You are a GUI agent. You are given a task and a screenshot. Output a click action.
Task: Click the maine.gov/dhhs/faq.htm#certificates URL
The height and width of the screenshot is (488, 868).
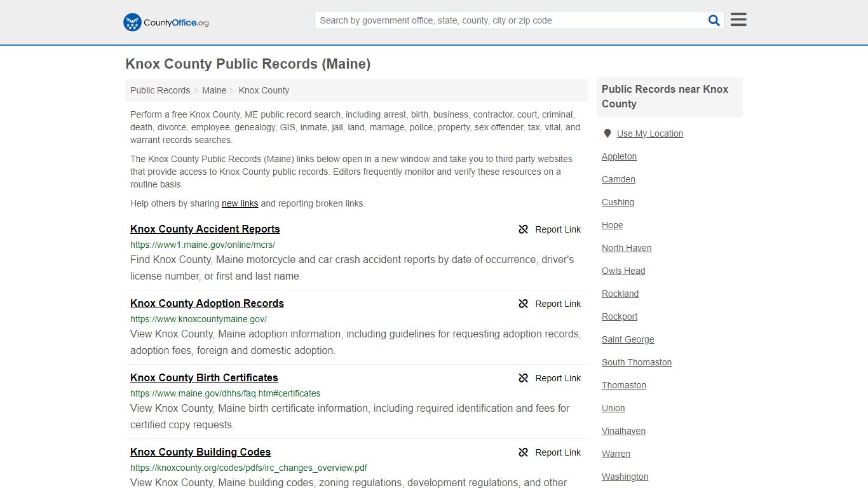pos(226,393)
